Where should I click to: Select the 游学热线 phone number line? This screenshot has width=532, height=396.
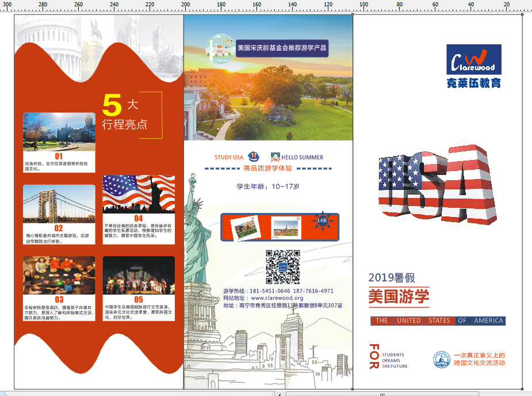[278, 291]
